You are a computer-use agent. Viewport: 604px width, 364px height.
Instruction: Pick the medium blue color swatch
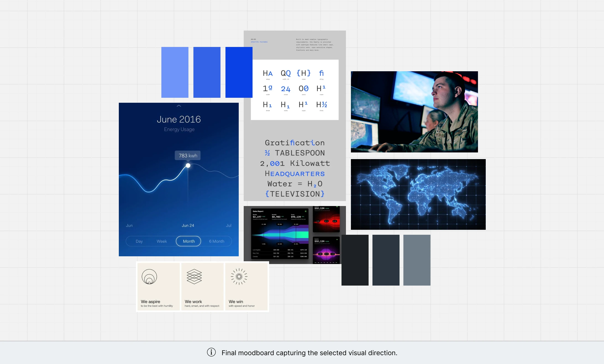tap(207, 72)
